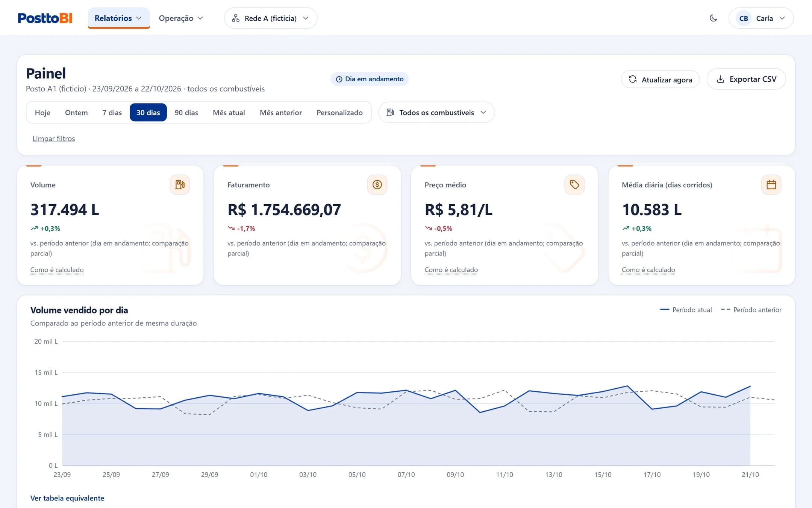Click the refresh icon in Atualizar agora
This screenshot has height=508, width=812.
(633, 79)
